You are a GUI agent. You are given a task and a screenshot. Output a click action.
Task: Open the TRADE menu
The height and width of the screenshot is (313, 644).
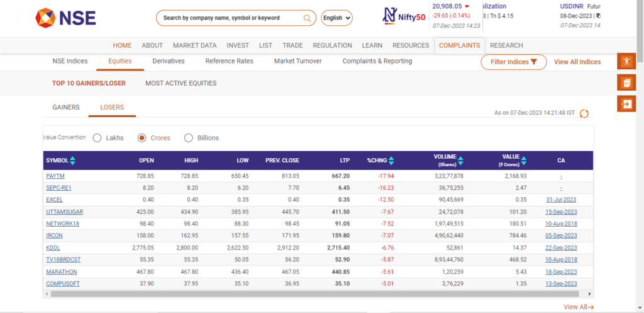293,45
